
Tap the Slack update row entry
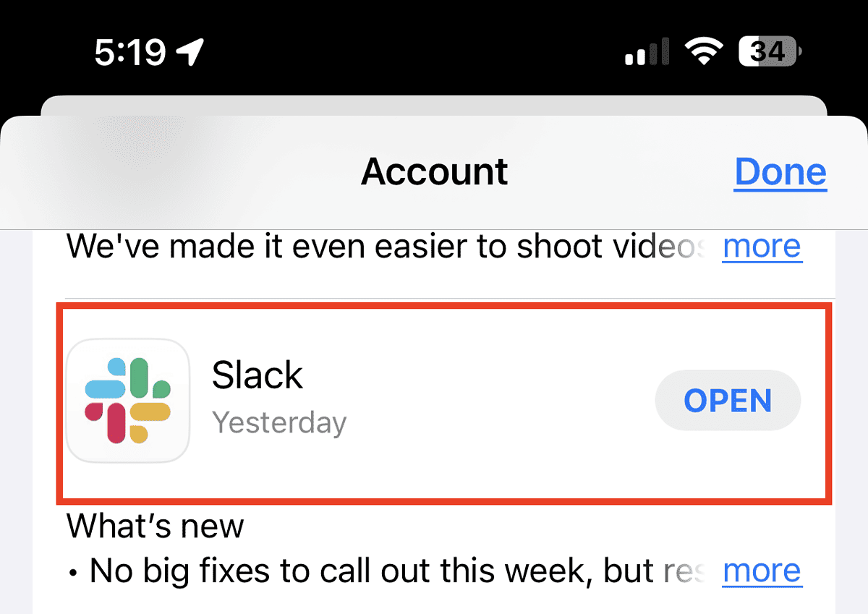click(434, 400)
